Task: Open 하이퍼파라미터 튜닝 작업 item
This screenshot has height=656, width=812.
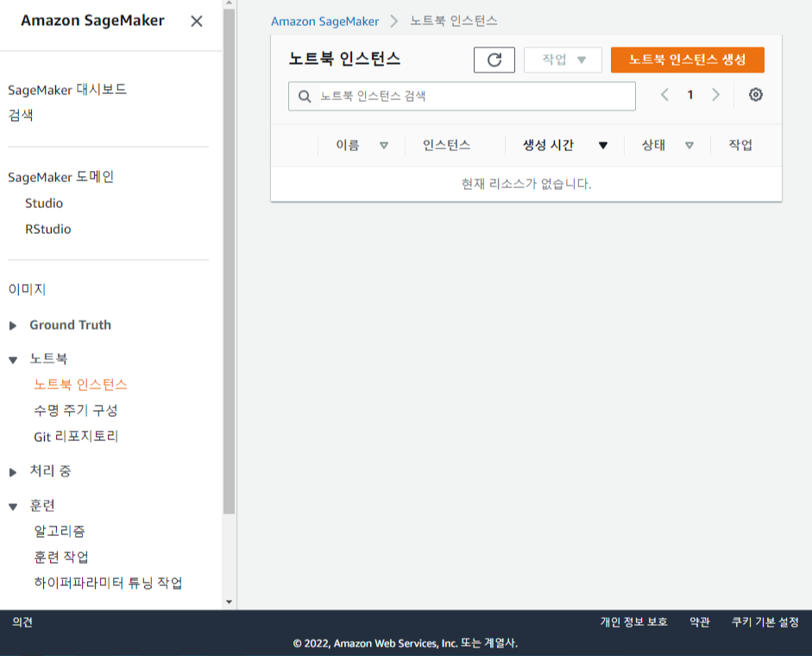Action: point(108,583)
